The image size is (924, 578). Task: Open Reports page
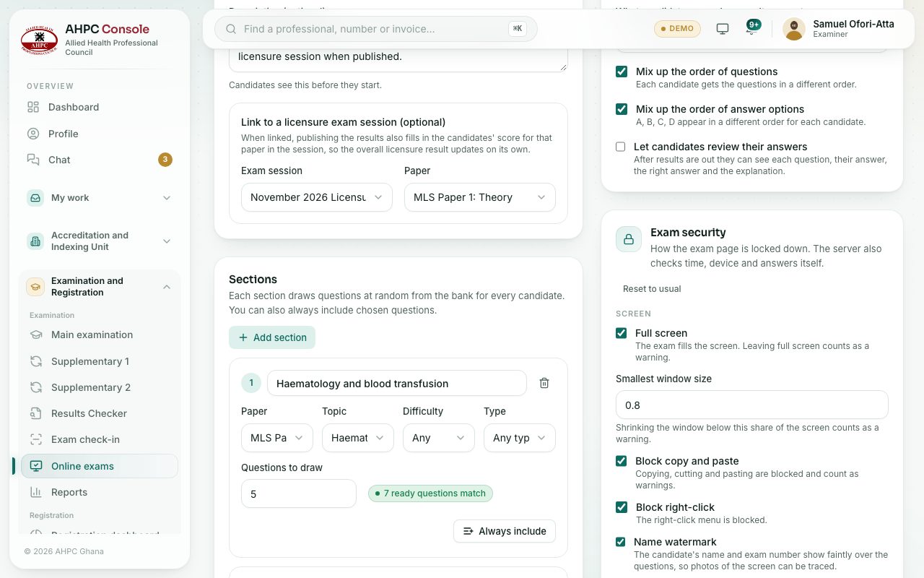(100, 492)
